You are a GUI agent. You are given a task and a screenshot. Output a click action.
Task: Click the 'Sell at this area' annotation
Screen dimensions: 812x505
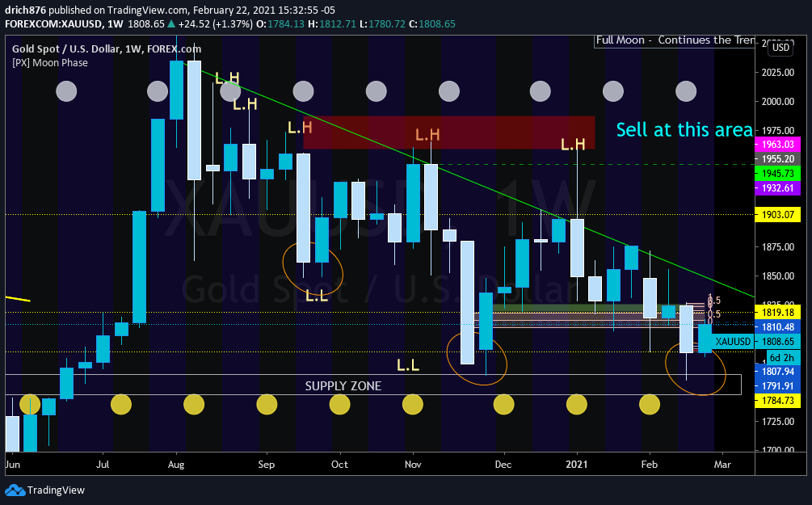point(684,130)
